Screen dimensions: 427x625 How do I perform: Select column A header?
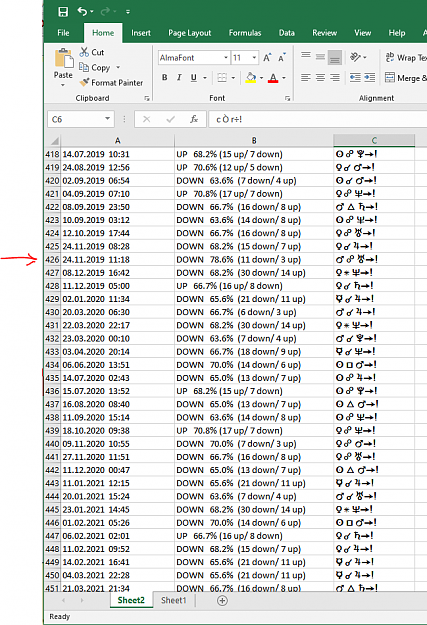pos(118,141)
